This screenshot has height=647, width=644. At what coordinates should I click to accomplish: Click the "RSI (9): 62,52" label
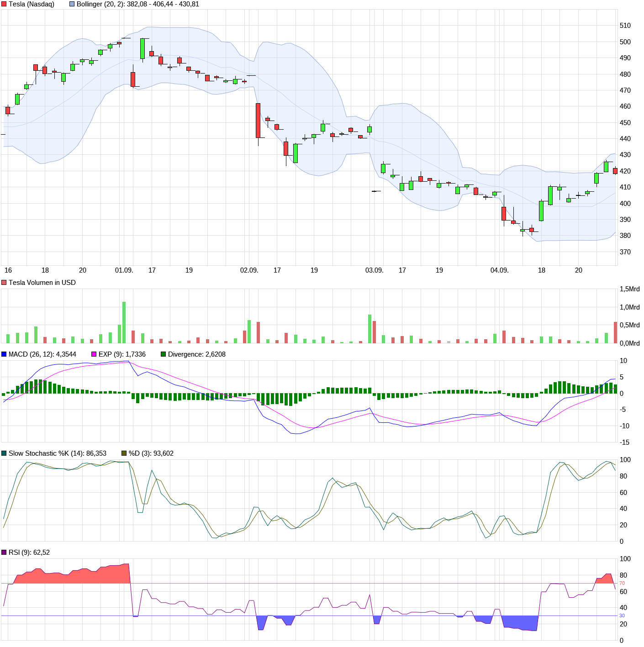point(29,552)
